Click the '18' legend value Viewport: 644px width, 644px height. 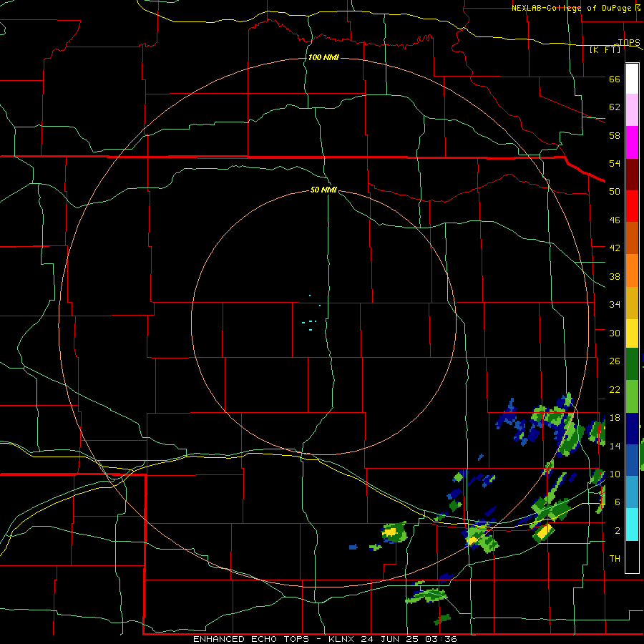pos(615,418)
